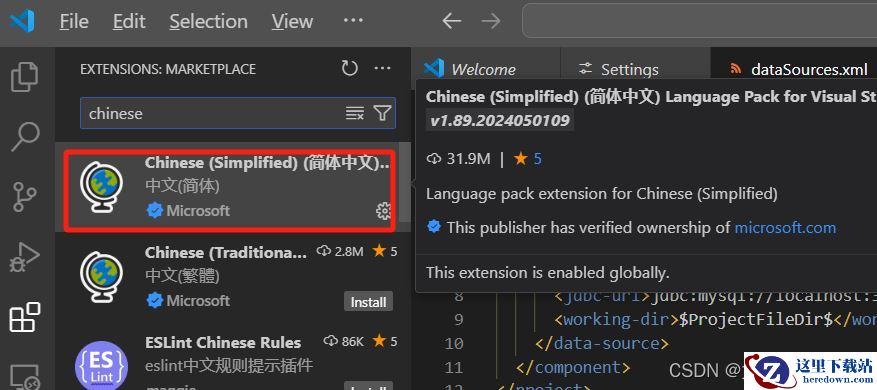877x390 pixels.
Task: Go back with the left arrow
Action: point(452,21)
